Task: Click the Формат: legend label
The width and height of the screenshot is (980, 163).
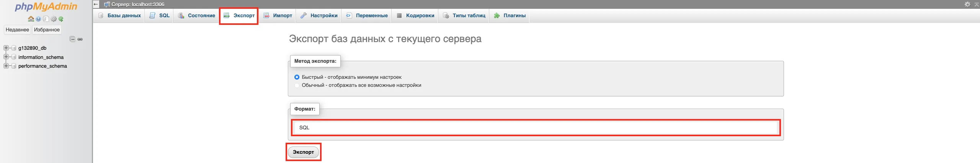Action: (305, 109)
